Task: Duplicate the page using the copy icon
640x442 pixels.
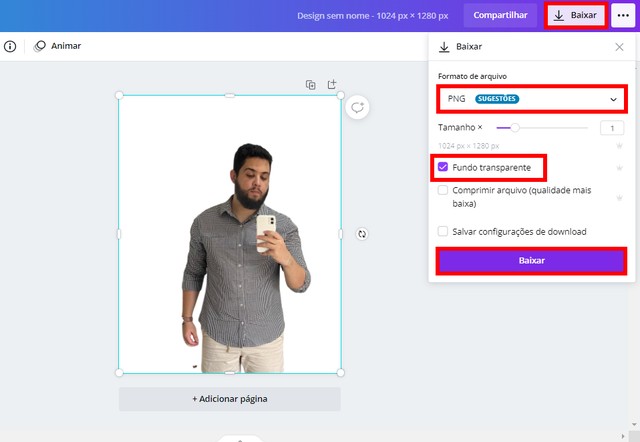Action: pyautogui.click(x=311, y=84)
